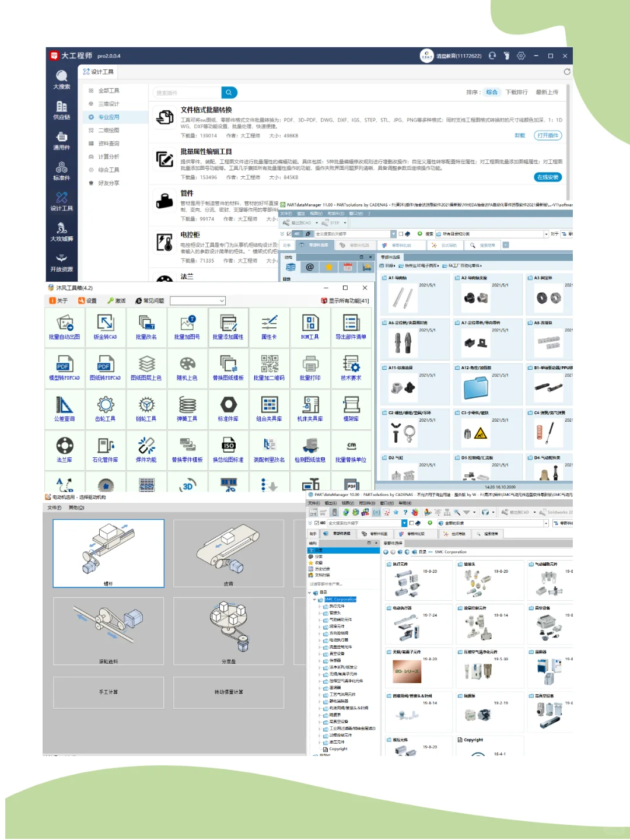Screen dimensions: 630x840
Task: Click 大工程师 plugin list vertical scrollbar
Action: 568,142
